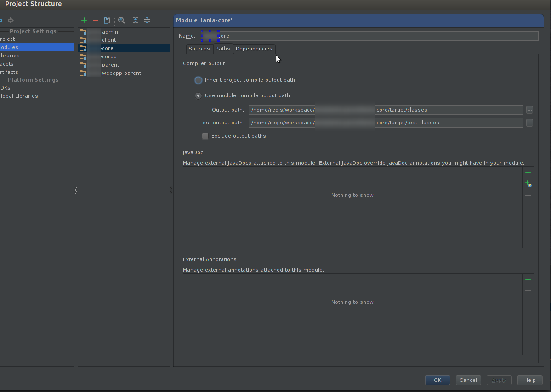
Task: Click the collapse all icon
Action: pos(147,20)
